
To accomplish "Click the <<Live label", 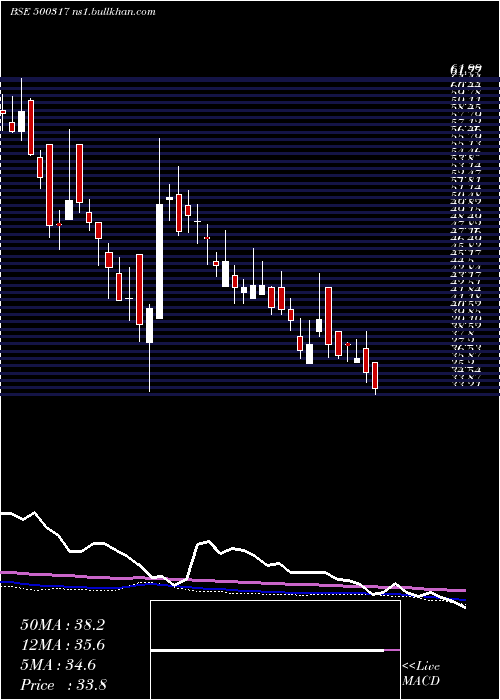I will click(421, 667).
